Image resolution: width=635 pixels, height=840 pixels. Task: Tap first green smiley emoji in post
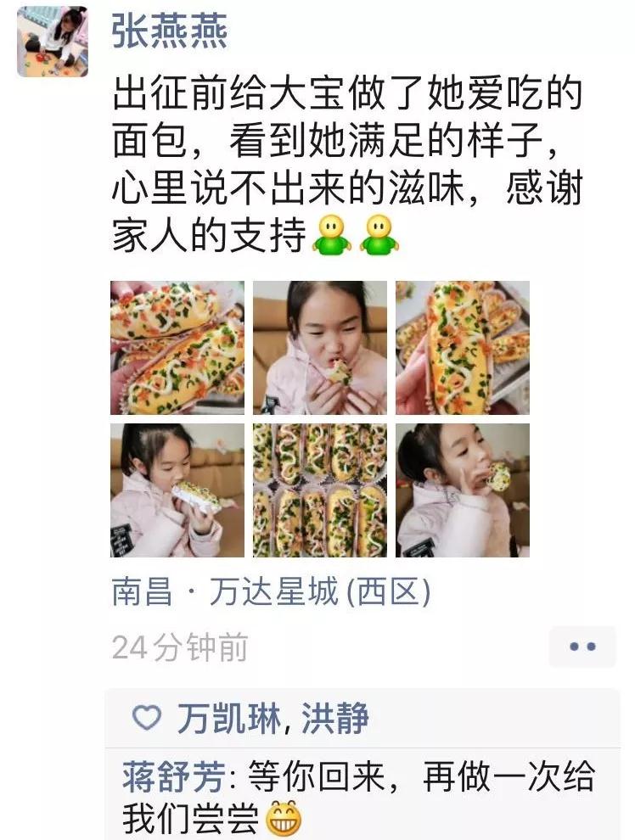coord(332,235)
